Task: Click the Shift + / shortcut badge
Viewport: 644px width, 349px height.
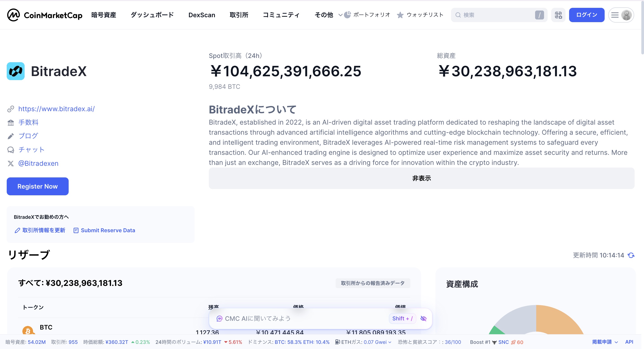Action: click(x=402, y=319)
